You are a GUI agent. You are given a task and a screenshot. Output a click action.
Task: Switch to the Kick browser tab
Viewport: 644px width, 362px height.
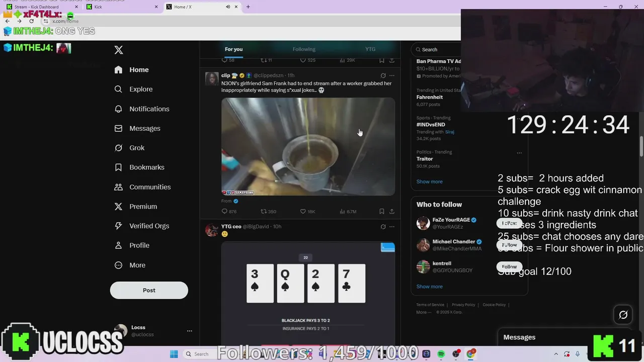click(122, 7)
